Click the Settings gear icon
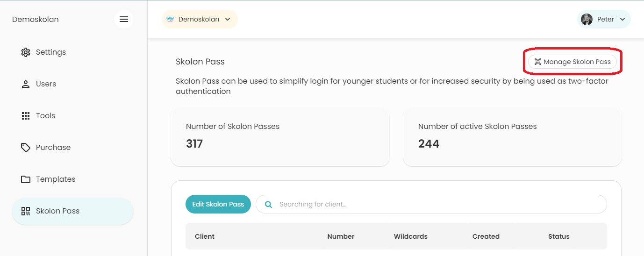 (x=26, y=52)
